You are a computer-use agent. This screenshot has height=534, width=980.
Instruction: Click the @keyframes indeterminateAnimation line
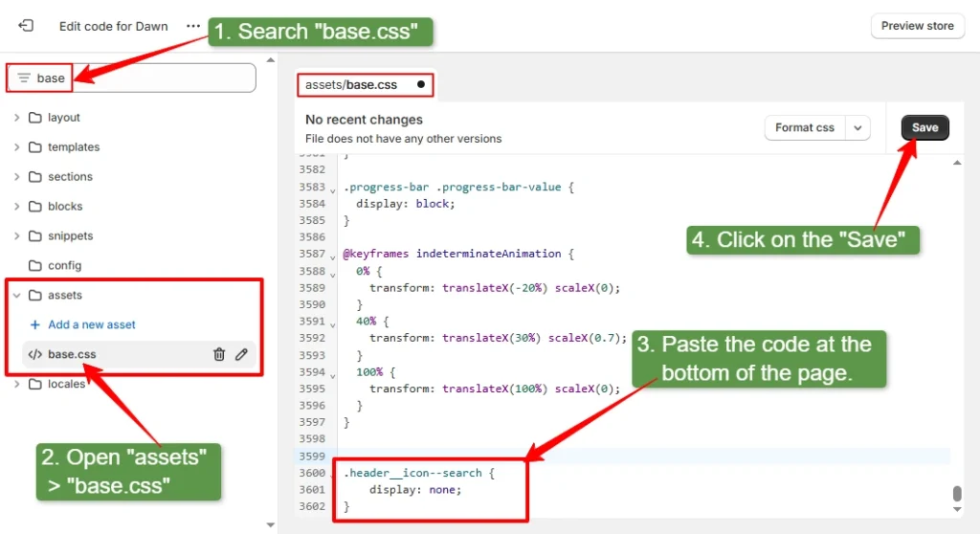click(458, 254)
